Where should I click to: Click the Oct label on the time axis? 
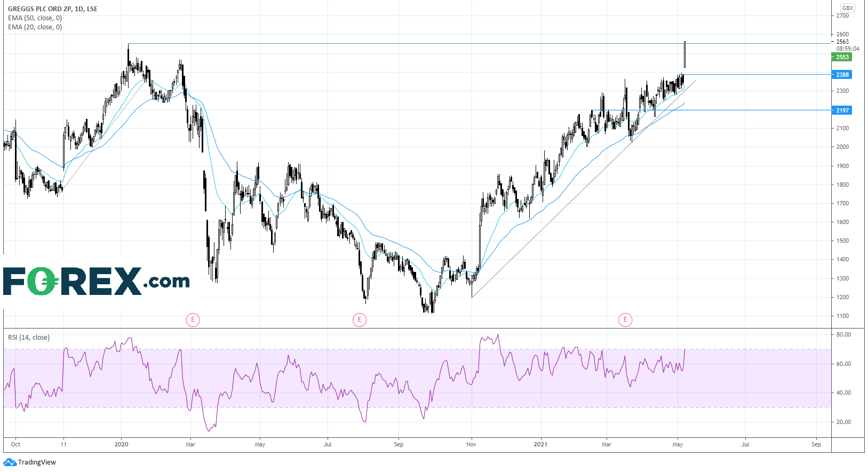16,444
